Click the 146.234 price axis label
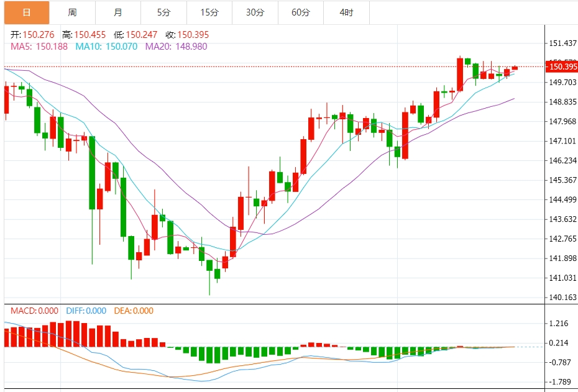578x392 pixels. [562, 161]
